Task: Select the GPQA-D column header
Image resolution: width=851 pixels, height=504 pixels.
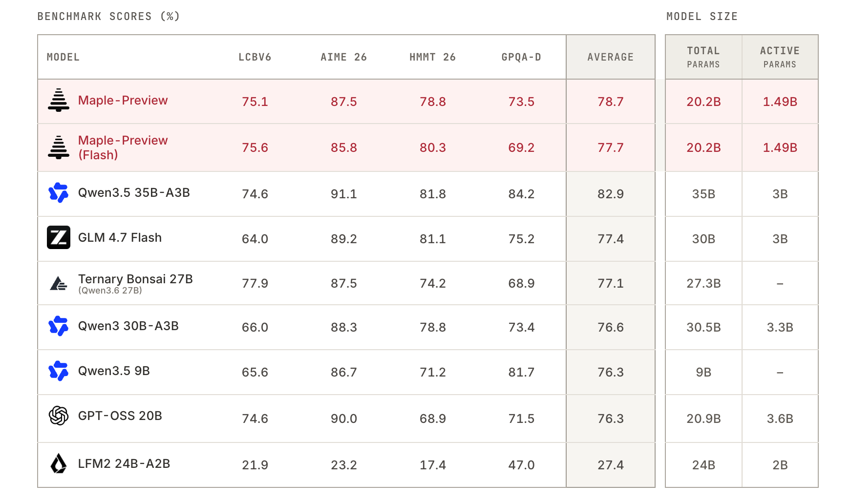Action: click(521, 57)
